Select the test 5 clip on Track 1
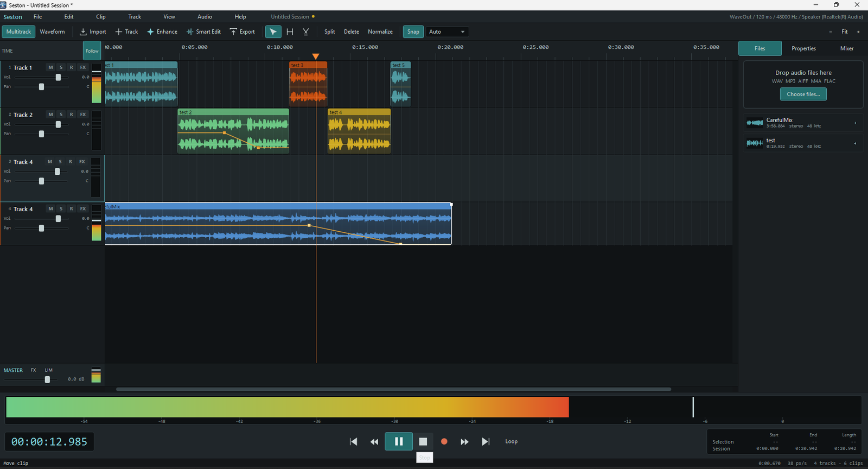Image resolution: width=868 pixels, height=469 pixels. click(x=401, y=84)
